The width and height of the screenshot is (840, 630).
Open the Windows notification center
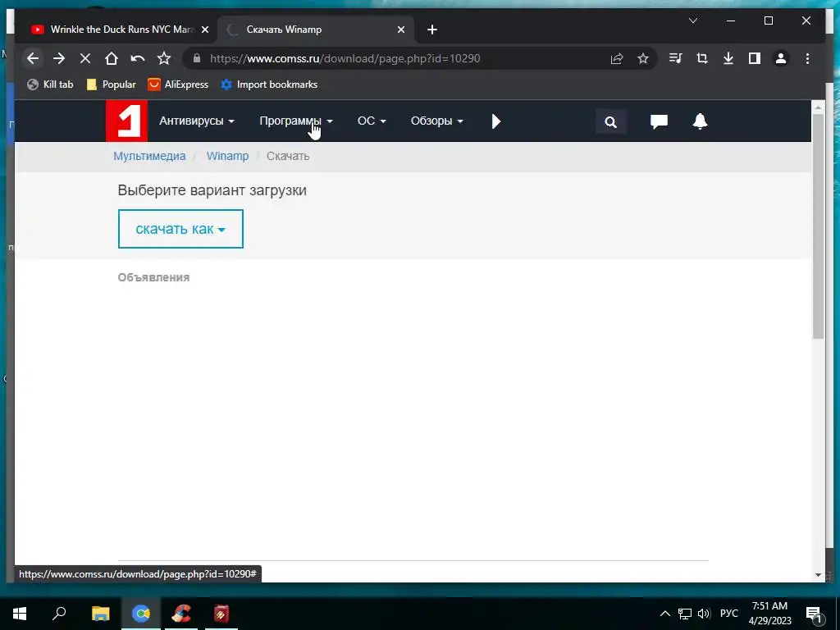[x=815, y=614]
